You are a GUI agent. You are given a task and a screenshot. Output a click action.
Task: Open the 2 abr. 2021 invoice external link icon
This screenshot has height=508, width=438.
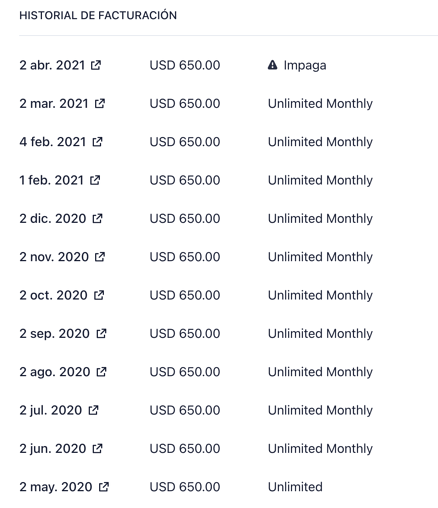pos(96,65)
